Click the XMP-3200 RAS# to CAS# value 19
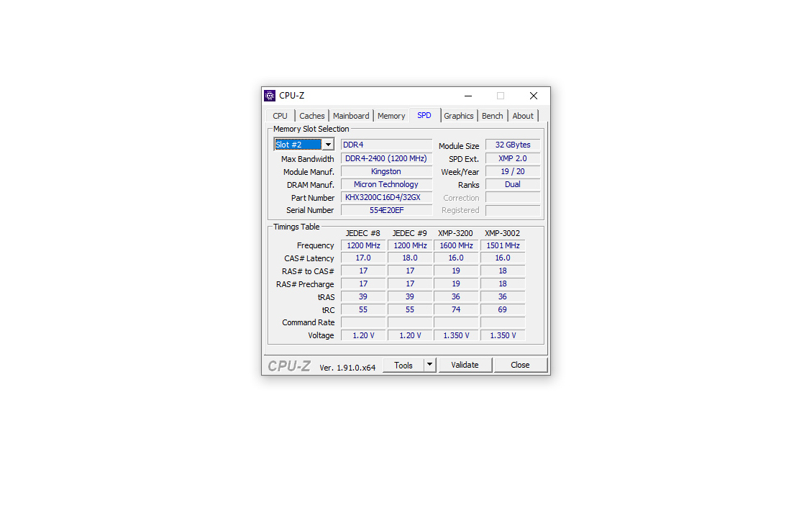 (456, 271)
